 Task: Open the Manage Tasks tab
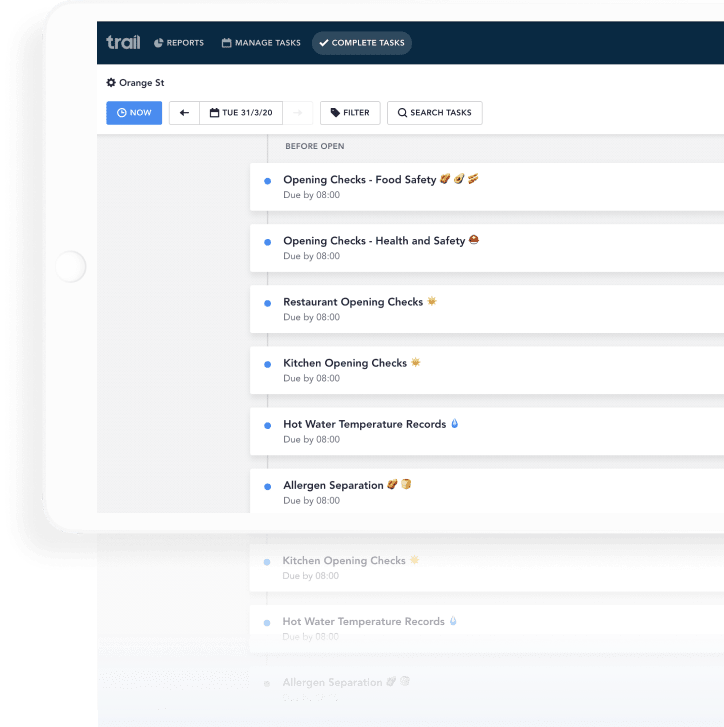(x=261, y=43)
